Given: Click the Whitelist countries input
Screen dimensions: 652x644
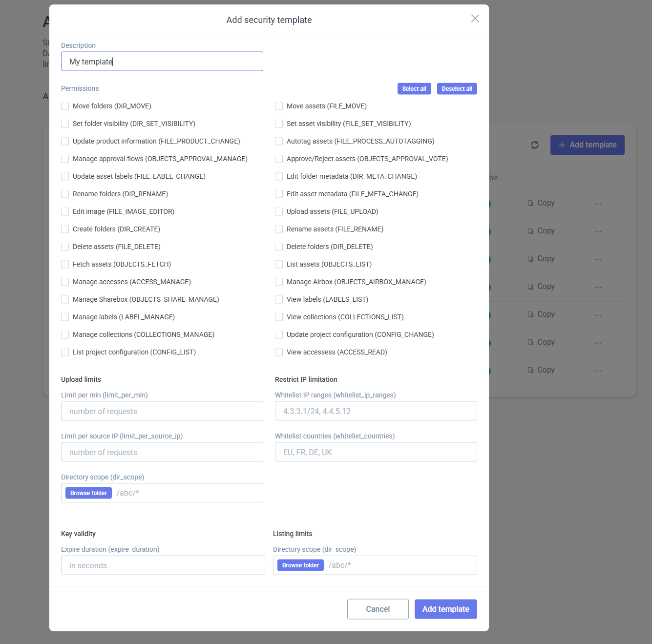Looking at the screenshot, I should pos(376,452).
